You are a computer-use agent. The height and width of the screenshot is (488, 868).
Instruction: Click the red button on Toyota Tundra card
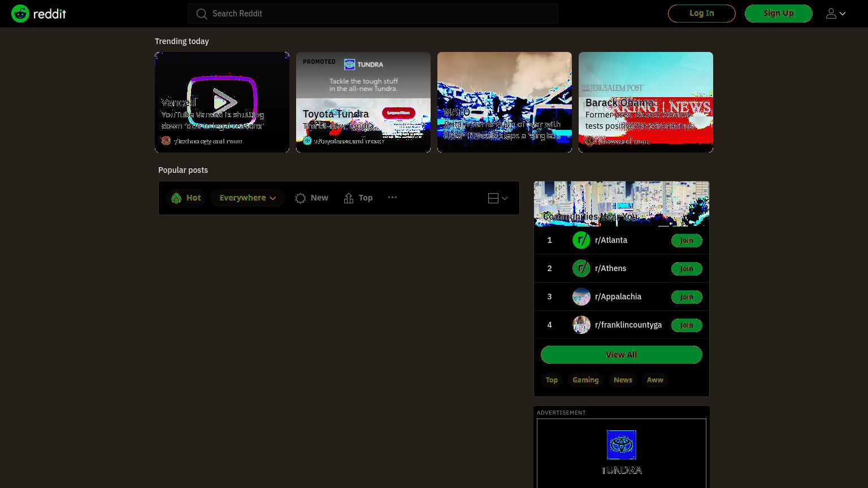point(398,113)
